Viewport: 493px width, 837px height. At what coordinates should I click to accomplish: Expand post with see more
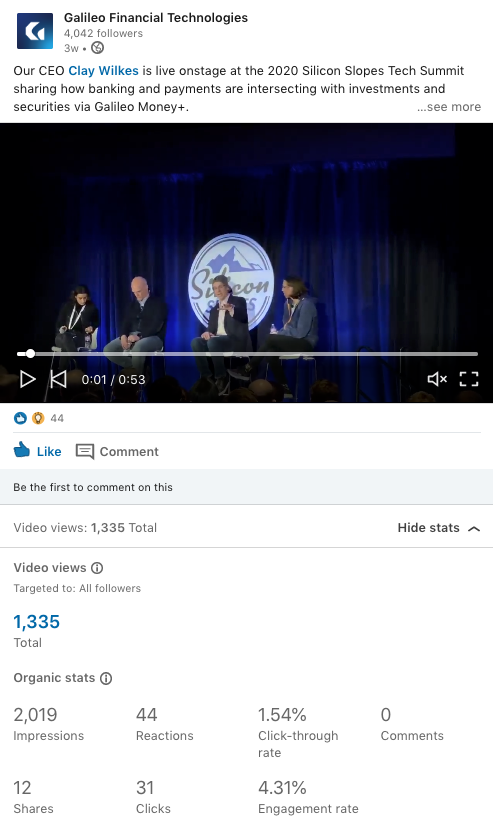point(449,107)
